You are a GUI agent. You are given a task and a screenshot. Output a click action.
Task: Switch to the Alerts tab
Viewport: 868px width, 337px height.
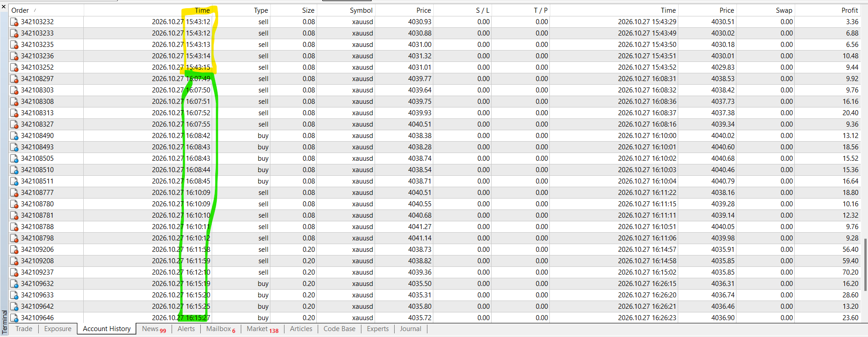pos(186,329)
